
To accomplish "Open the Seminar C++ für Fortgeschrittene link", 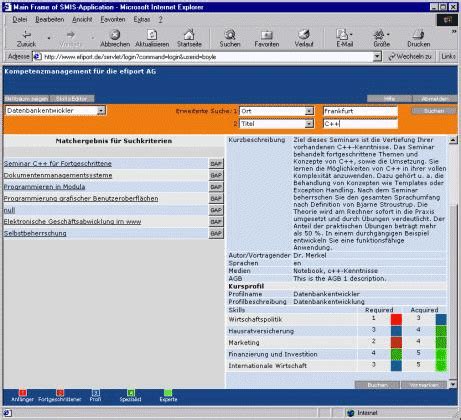I will coord(58,164).
